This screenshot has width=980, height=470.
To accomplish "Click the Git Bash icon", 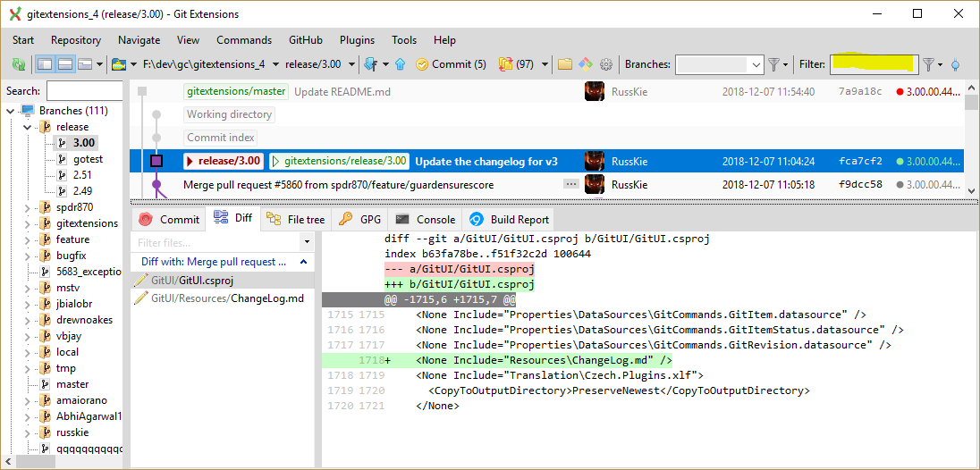I will (x=585, y=63).
